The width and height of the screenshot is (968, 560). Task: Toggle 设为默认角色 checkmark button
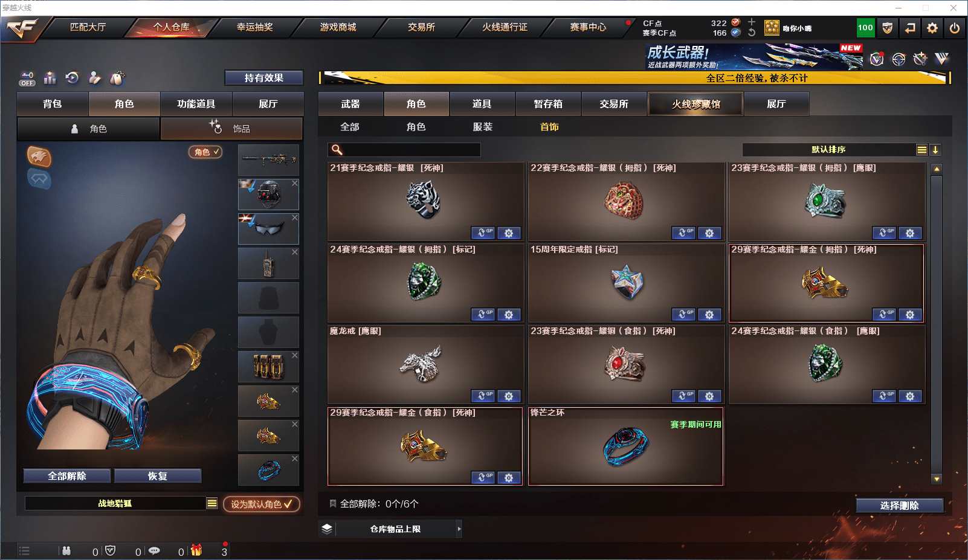(261, 504)
